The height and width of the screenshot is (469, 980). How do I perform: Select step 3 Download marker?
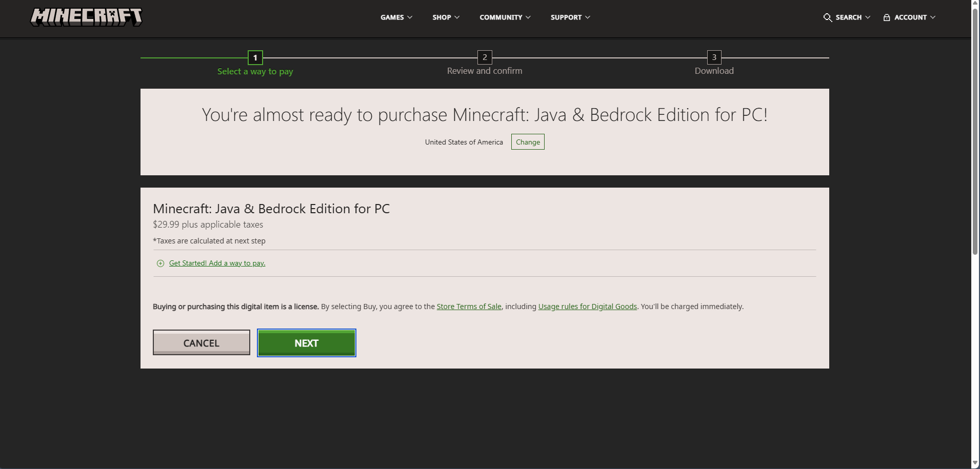pos(714,57)
